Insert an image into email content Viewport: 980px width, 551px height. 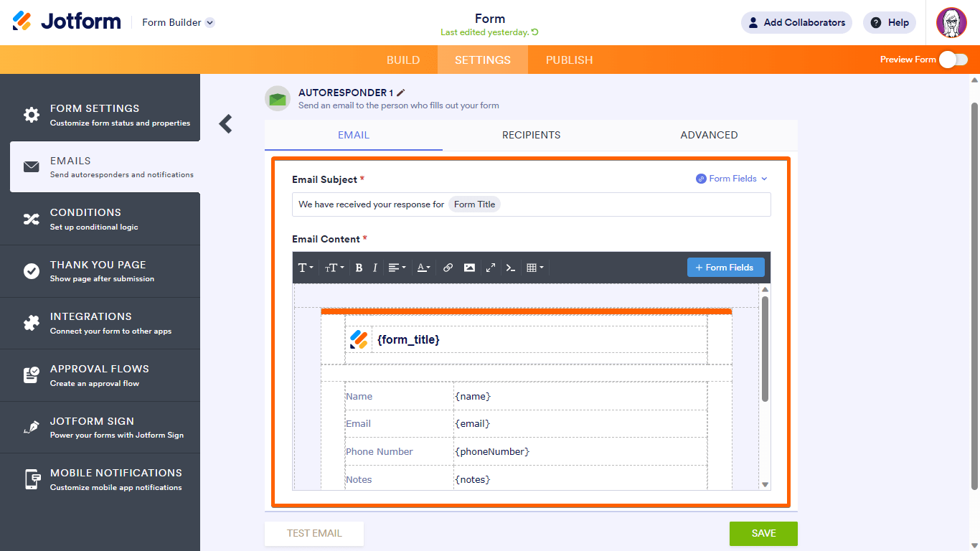(469, 268)
